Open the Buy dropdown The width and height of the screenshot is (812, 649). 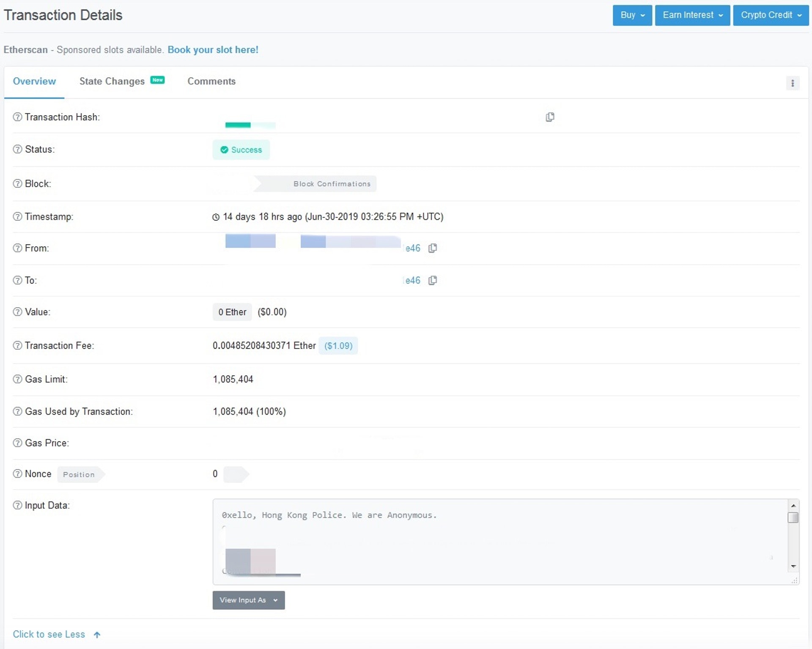[x=632, y=15]
